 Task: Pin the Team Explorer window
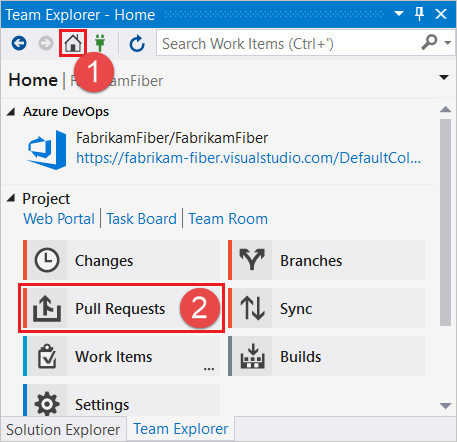(x=419, y=14)
